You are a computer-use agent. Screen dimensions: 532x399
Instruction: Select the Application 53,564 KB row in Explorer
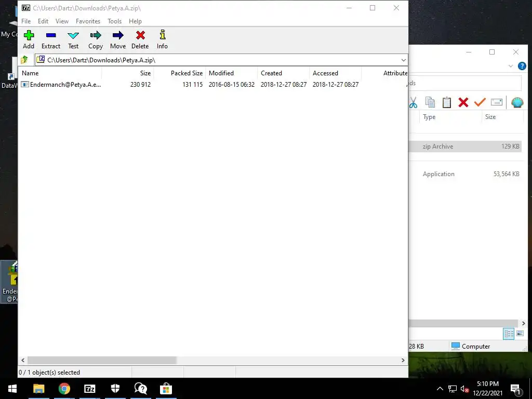tap(465, 174)
